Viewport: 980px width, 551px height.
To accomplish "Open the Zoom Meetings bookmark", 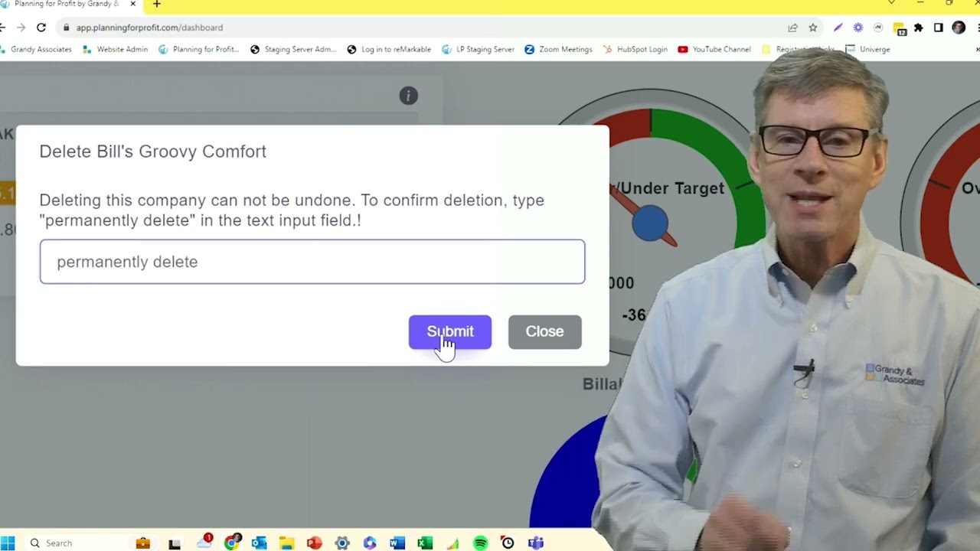I will pos(558,49).
